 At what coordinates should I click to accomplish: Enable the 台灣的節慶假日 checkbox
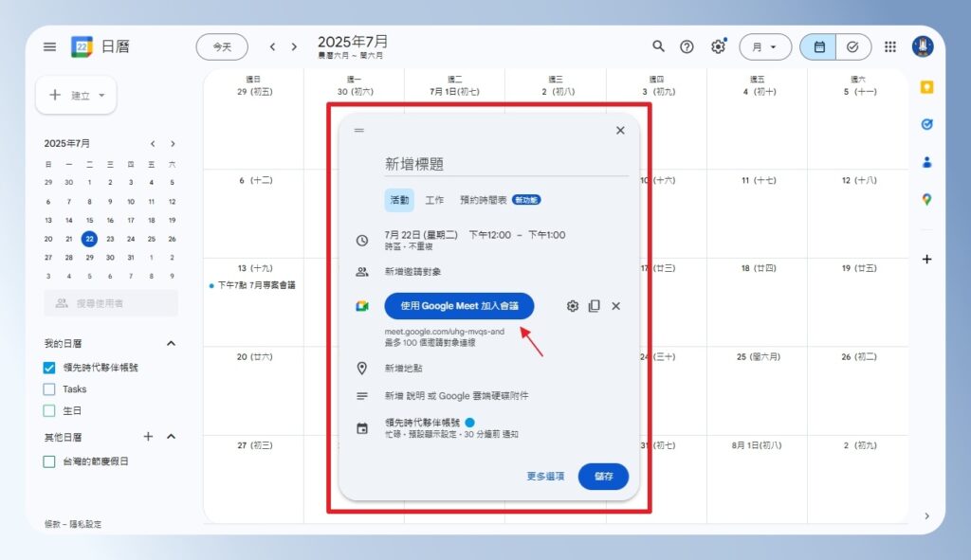click(x=49, y=461)
